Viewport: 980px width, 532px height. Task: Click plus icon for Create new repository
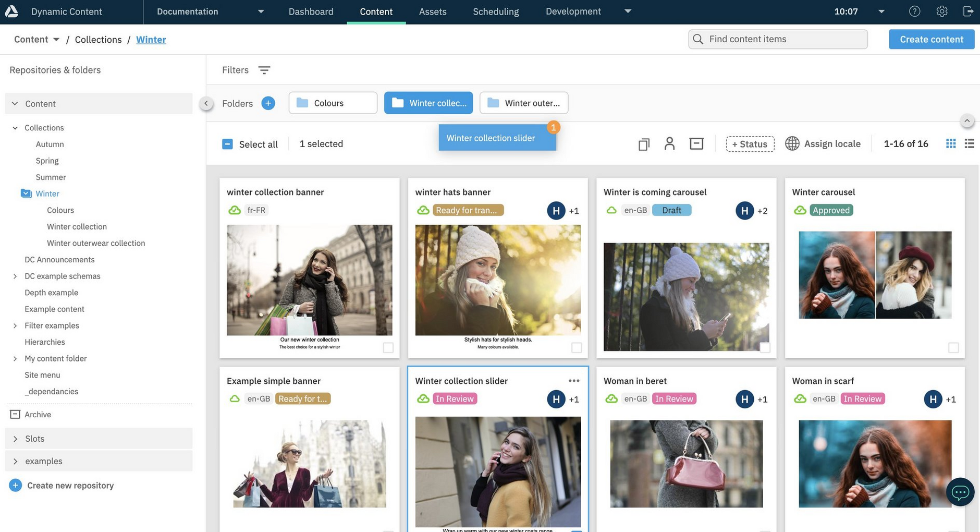pyautogui.click(x=16, y=485)
